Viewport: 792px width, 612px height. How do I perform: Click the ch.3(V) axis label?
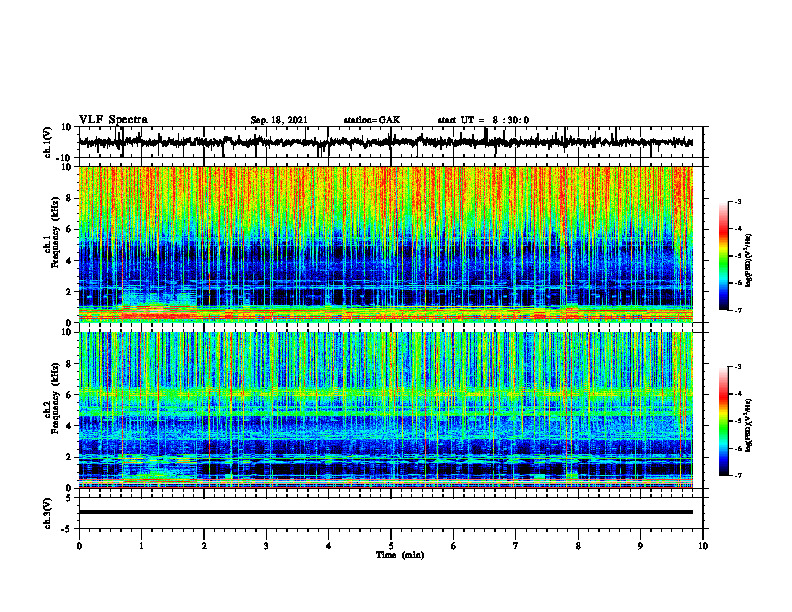[x=48, y=513]
